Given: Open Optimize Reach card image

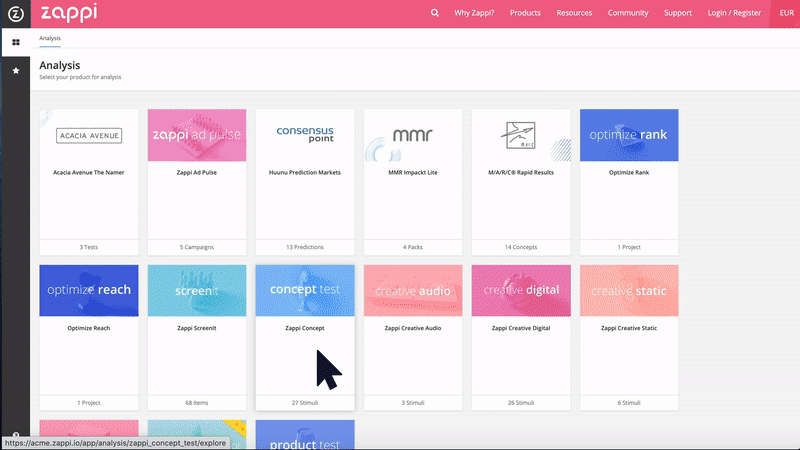Looking at the screenshot, I should [x=89, y=290].
